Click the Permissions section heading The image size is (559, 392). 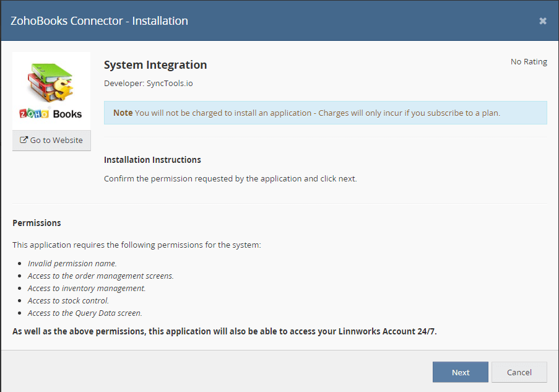37,223
